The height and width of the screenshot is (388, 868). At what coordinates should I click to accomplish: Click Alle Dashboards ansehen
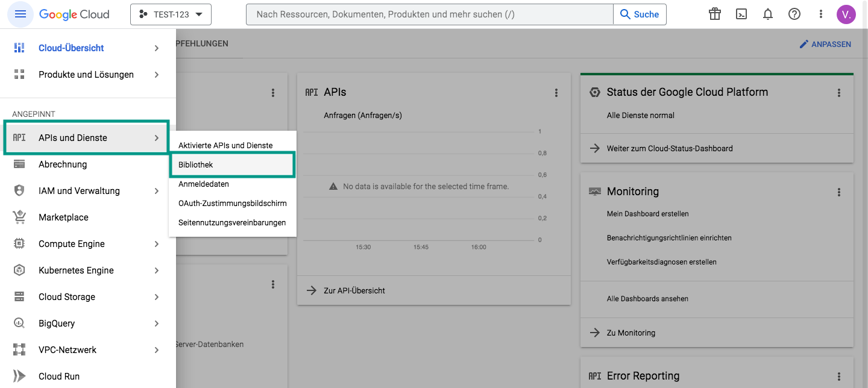pyautogui.click(x=647, y=299)
